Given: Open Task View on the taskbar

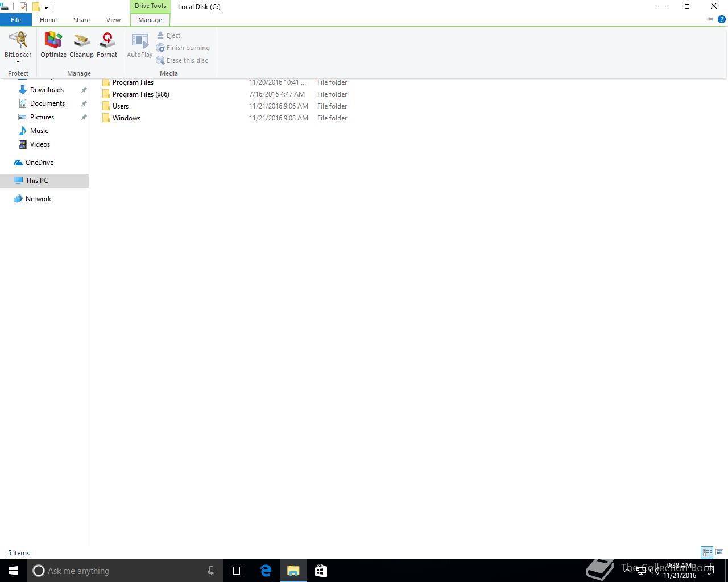Looking at the screenshot, I should point(237,571).
